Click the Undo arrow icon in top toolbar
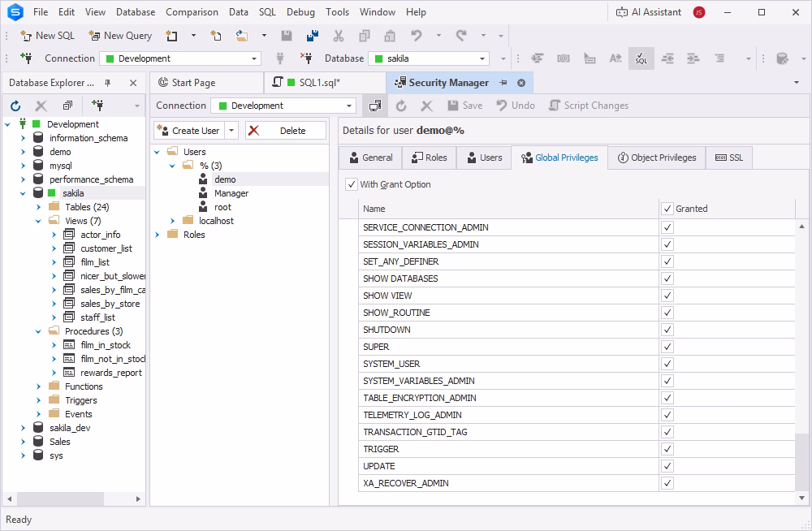 pos(417,36)
